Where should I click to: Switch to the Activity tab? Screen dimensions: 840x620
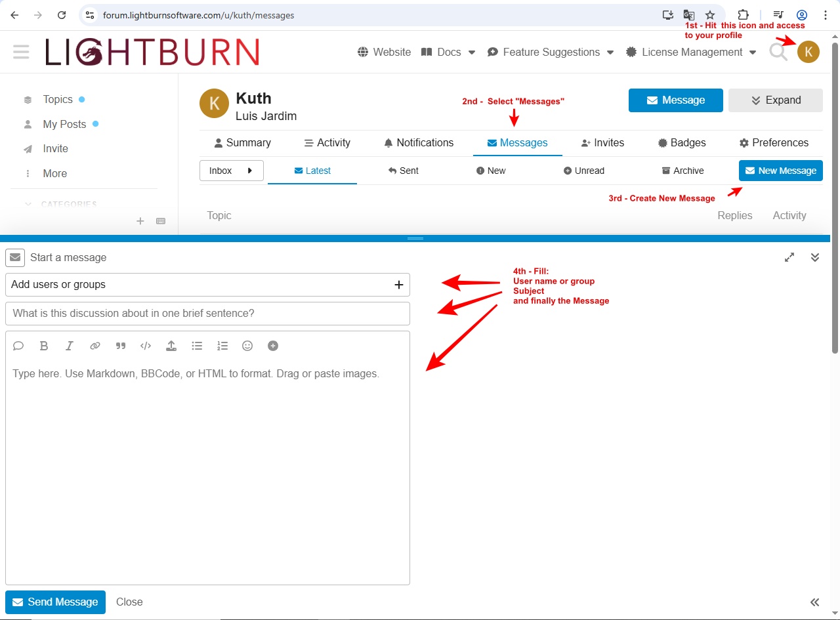coord(327,142)
